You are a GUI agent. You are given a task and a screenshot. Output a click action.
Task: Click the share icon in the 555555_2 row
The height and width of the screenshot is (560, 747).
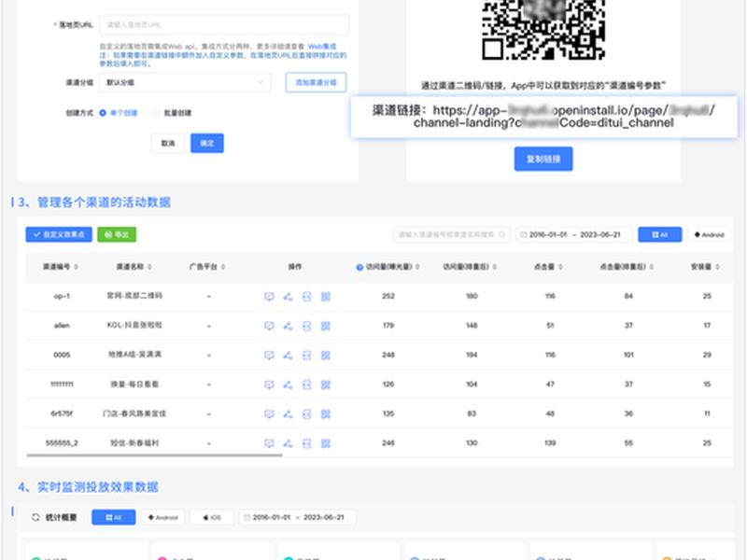point(288,444)
